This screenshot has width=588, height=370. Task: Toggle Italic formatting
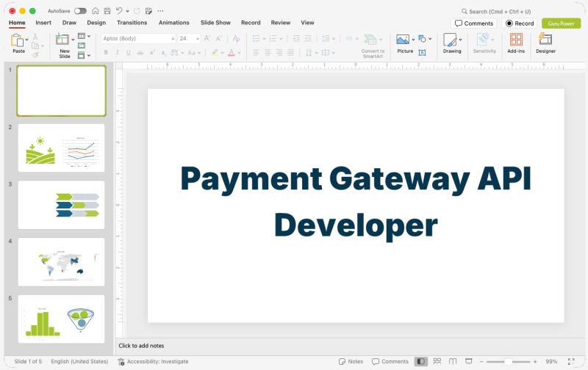(x=117, y=53)
